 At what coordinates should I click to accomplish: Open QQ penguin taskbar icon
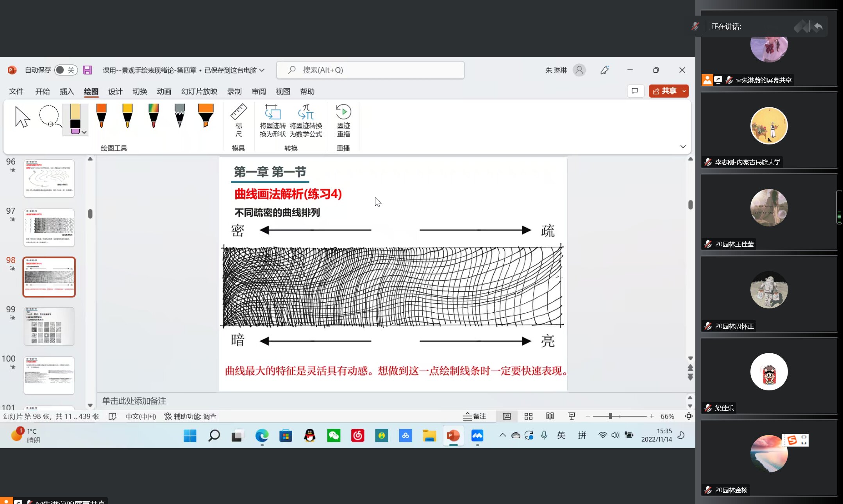coord(310,435)
